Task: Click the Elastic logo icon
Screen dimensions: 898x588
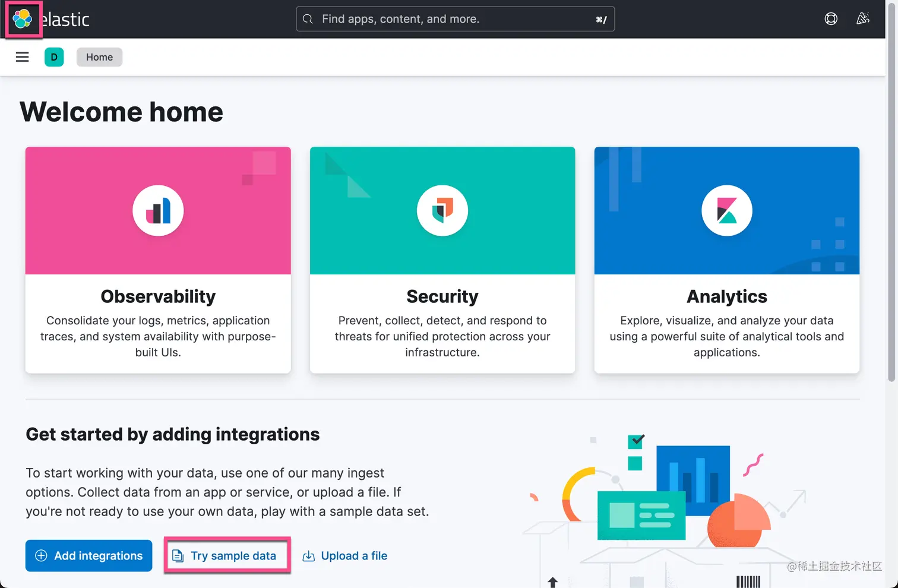Action: (23, 19)
